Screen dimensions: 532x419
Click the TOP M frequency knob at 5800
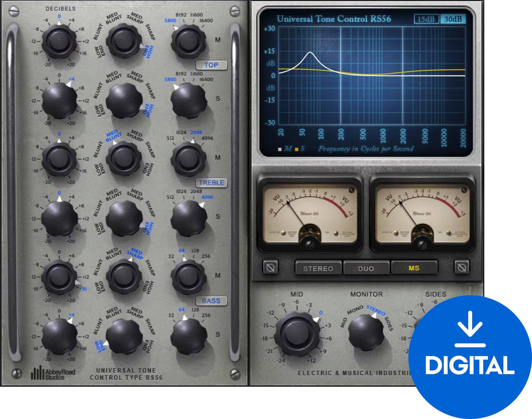click(x=187, y=41)
